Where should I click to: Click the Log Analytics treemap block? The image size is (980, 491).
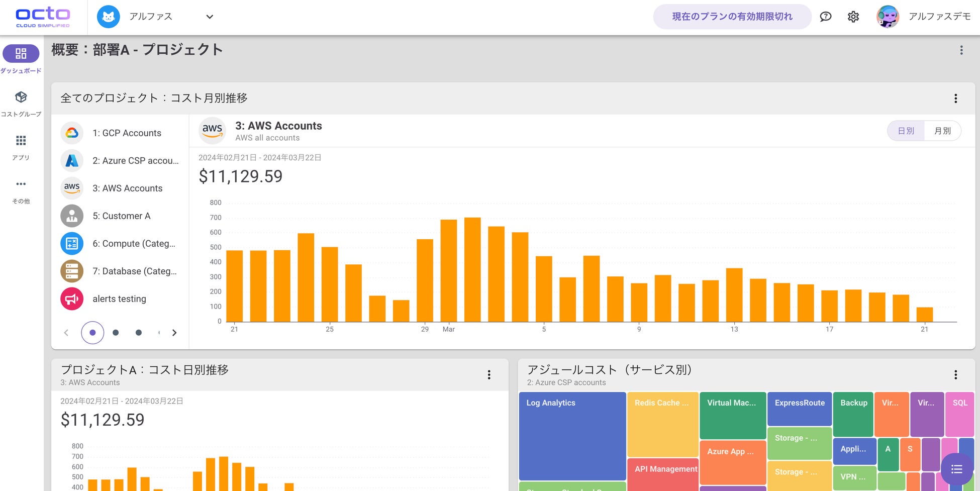[572, 436]
